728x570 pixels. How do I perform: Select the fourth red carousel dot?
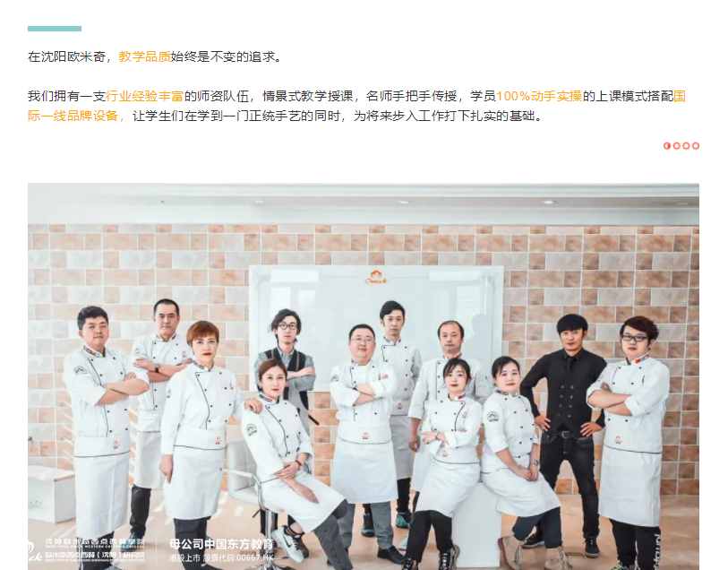(696, 146)
